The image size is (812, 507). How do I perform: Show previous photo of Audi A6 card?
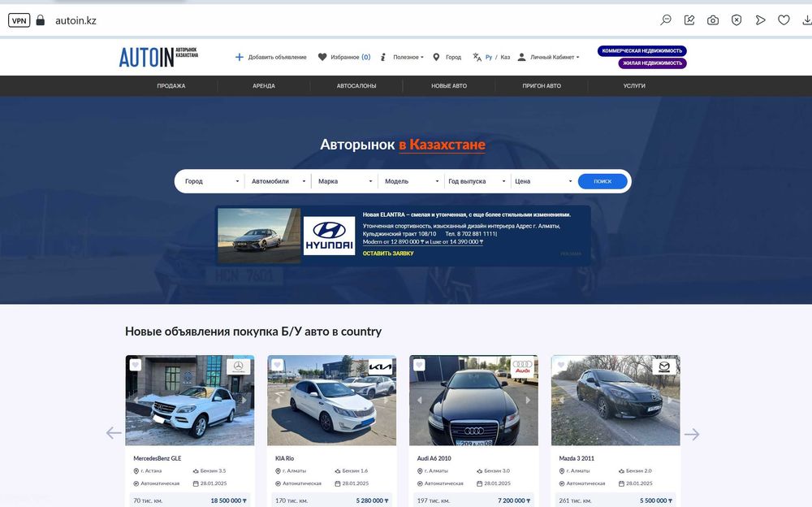tap(420, 401)
